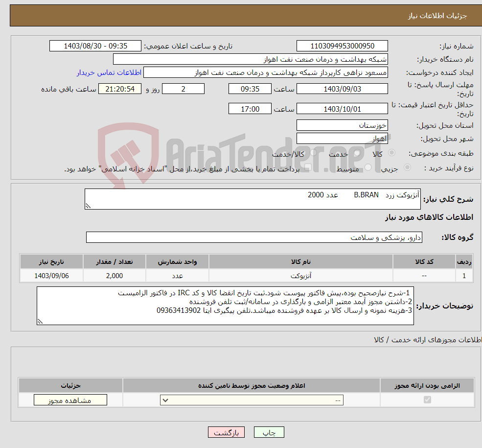Image resolution: width=482 pixels, height=448 pixels.
Task: Click the response deadline time 09:35 field
Action: [250, 89]
